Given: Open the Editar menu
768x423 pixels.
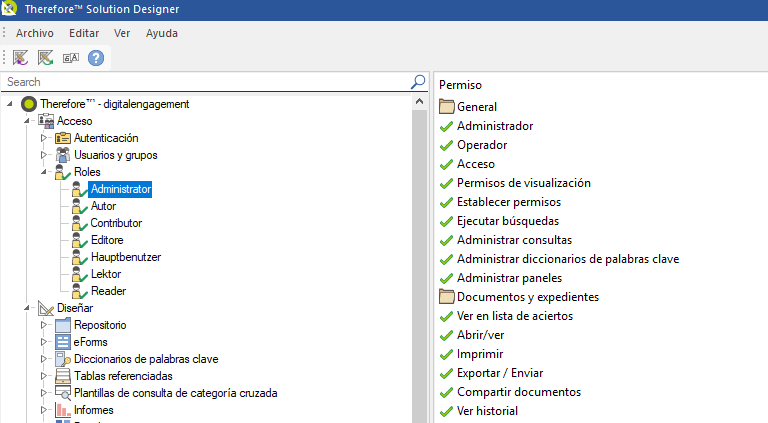Looking at the screenshot, I should point(84,33).
